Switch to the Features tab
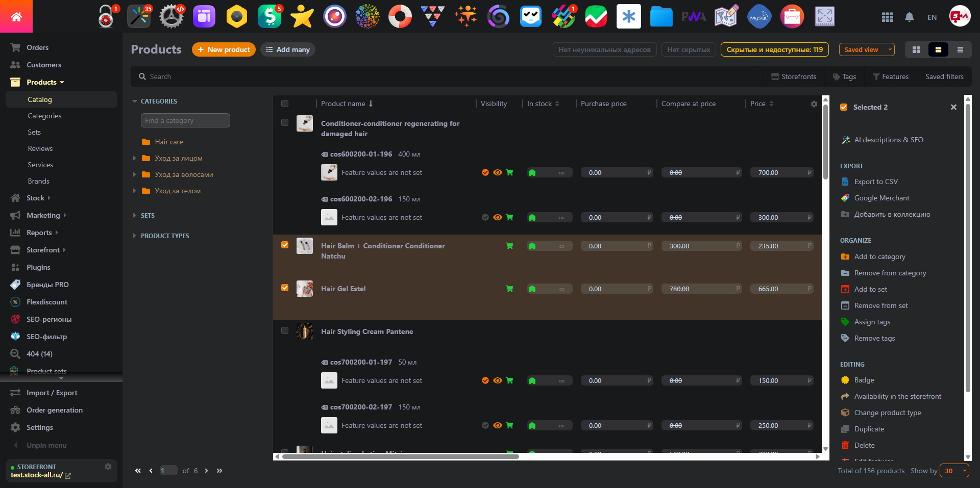The height and width of the screenshot is (488, 980). pos(896,76)
